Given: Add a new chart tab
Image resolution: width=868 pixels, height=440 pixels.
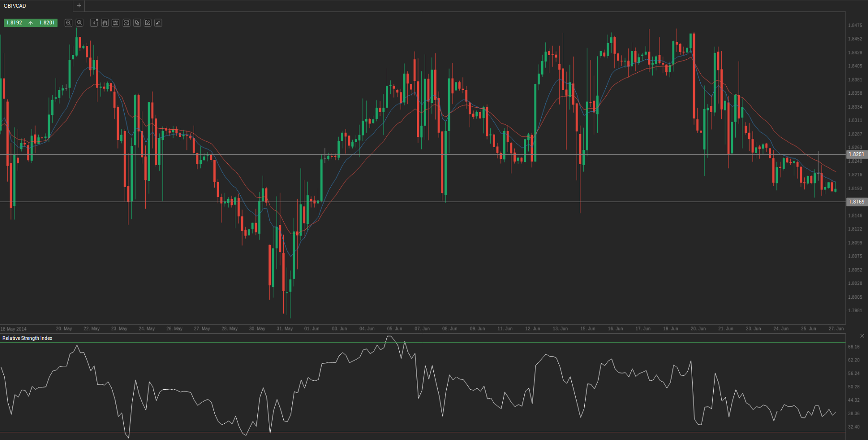Looking at the screenshot, I should 79,6.
